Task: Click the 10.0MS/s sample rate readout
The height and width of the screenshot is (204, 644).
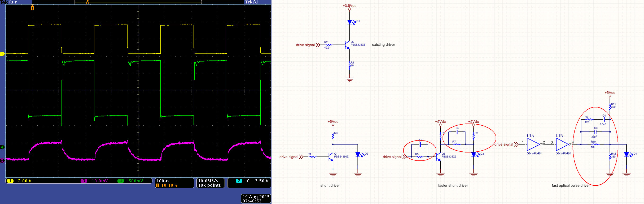Action: coord(208,181)
